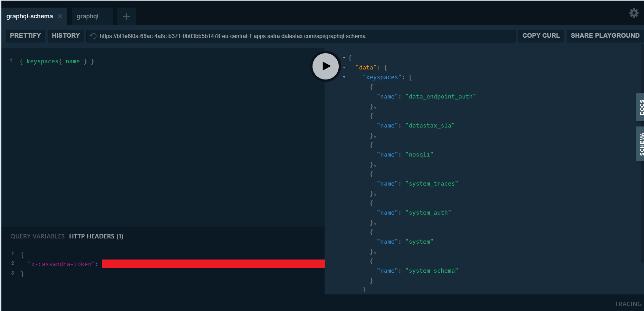Open the SCHEMA side panel
The width and height of the screenshot is (644, 311).
641,144
